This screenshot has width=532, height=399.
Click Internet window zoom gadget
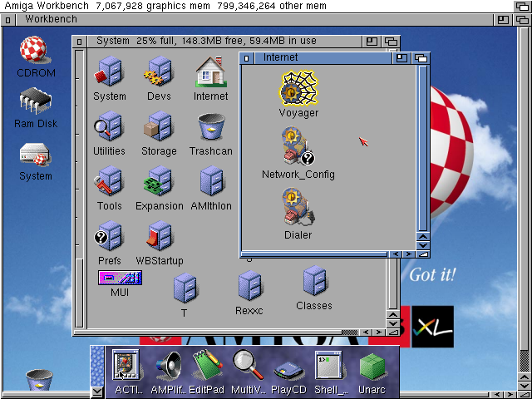pos(401,58)
